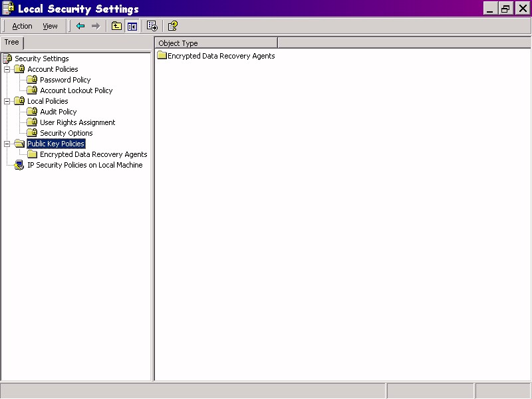This screenshot has width=532, height=399.
Task: Click the Forward arrow toolbar icon
Action: 96,26
